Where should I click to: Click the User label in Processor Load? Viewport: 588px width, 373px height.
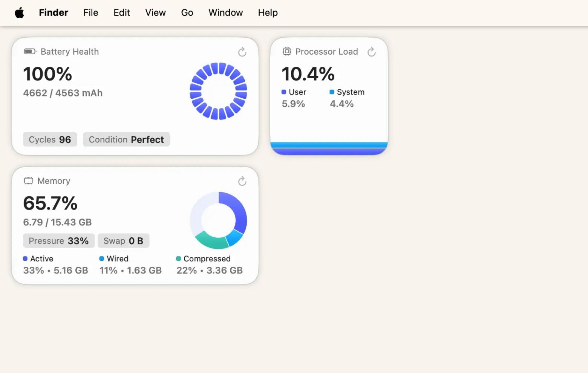tap(297, 92)
